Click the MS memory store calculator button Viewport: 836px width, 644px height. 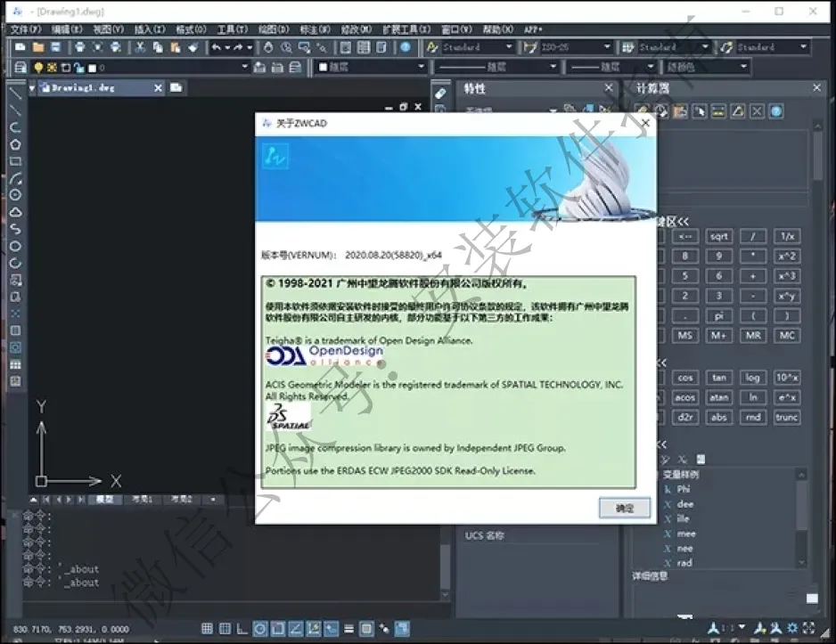(685, 336)
